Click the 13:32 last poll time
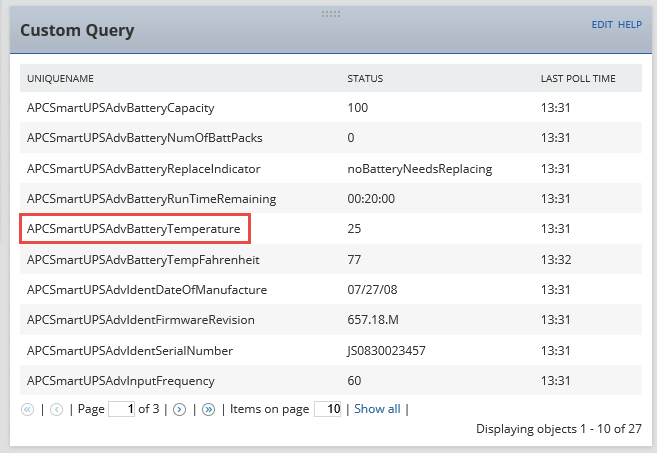Image resolution: width=657 pixels, height=453 pixels. tap(556, 260)
